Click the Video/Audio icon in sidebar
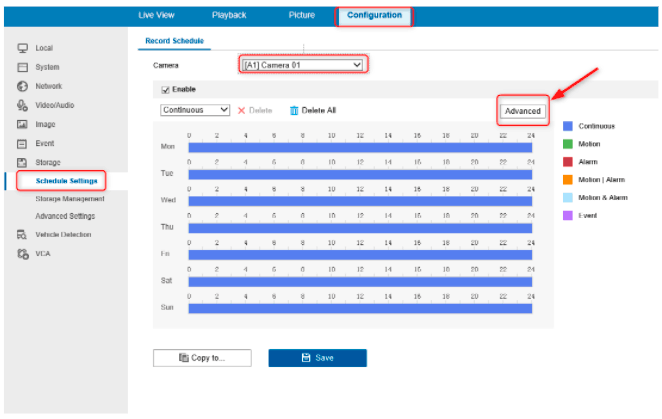Screen dimensions: 662x419 (x=22, y=105)
